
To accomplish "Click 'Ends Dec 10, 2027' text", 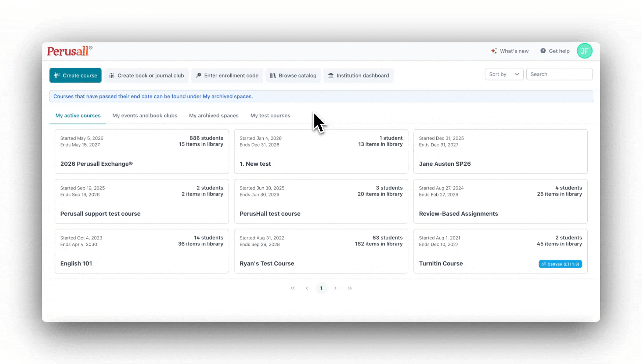I will coord(439,244).
